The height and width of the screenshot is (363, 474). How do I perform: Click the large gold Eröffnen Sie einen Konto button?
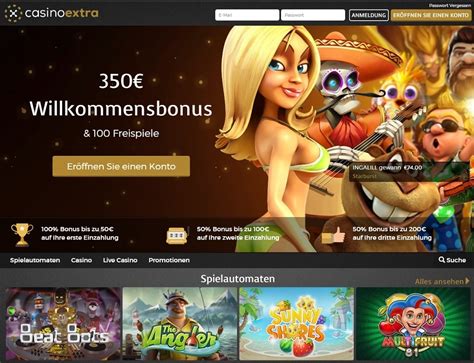pyautogui.click(x=121, y=166)
